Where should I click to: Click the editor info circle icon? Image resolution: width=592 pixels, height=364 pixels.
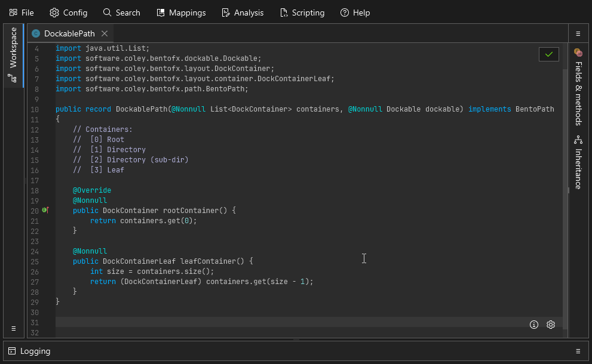[x=533, y=325]
